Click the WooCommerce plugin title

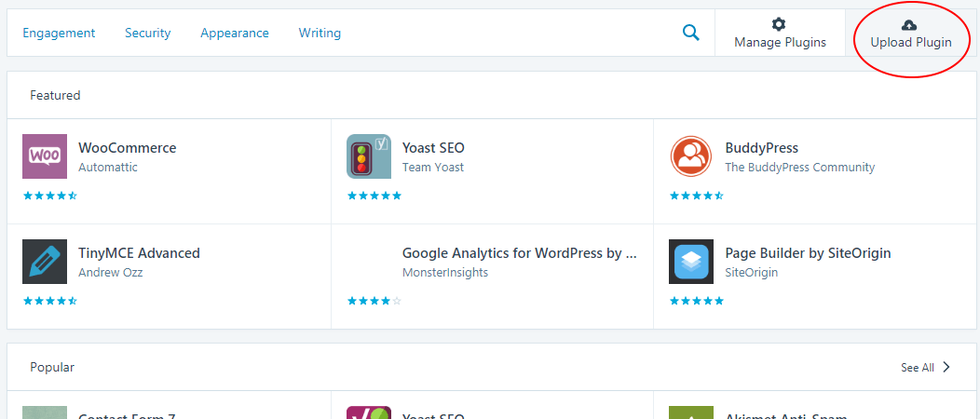(x=127, y=147)
